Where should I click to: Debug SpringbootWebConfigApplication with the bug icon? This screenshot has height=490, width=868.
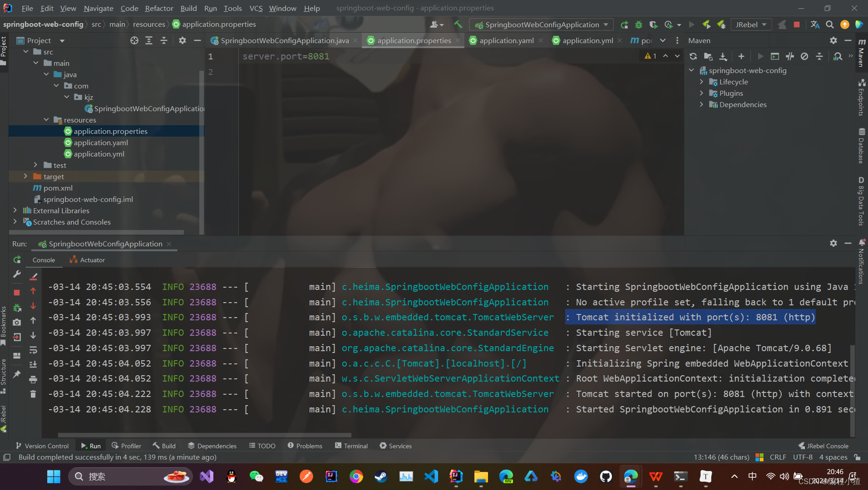pos(639,24)
